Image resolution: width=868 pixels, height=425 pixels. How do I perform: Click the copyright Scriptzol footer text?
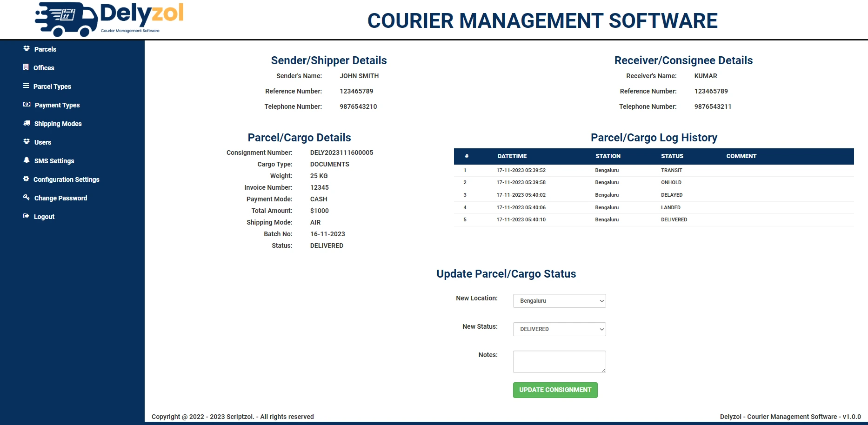[x=233, y=417]
